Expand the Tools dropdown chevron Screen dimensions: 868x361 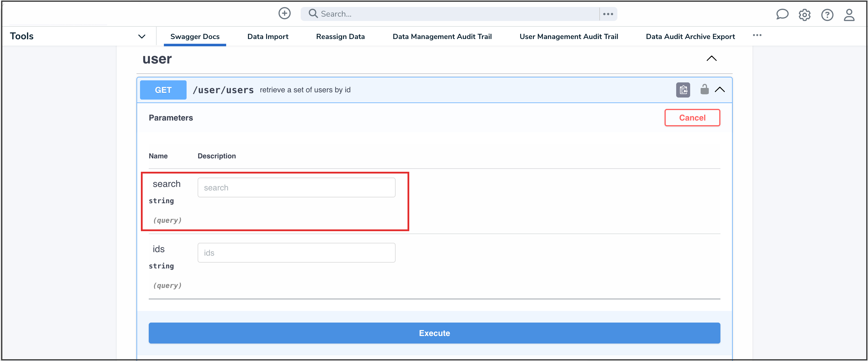click(141, 36)
